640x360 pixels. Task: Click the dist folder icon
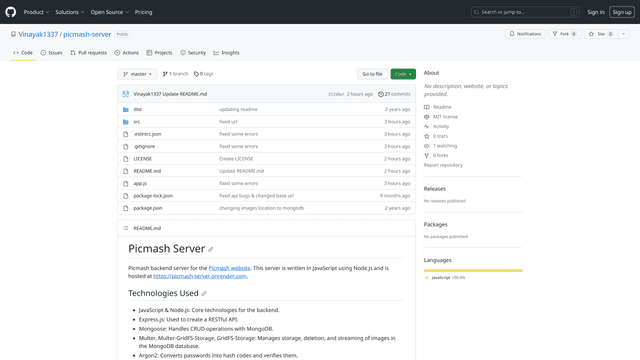(126, 109)
